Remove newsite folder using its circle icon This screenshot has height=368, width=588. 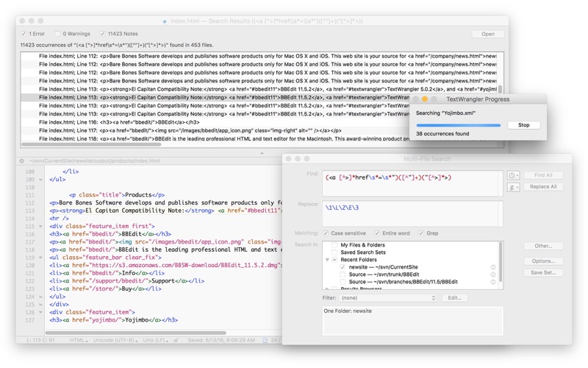pyautogui.click(x=493, y=267)
